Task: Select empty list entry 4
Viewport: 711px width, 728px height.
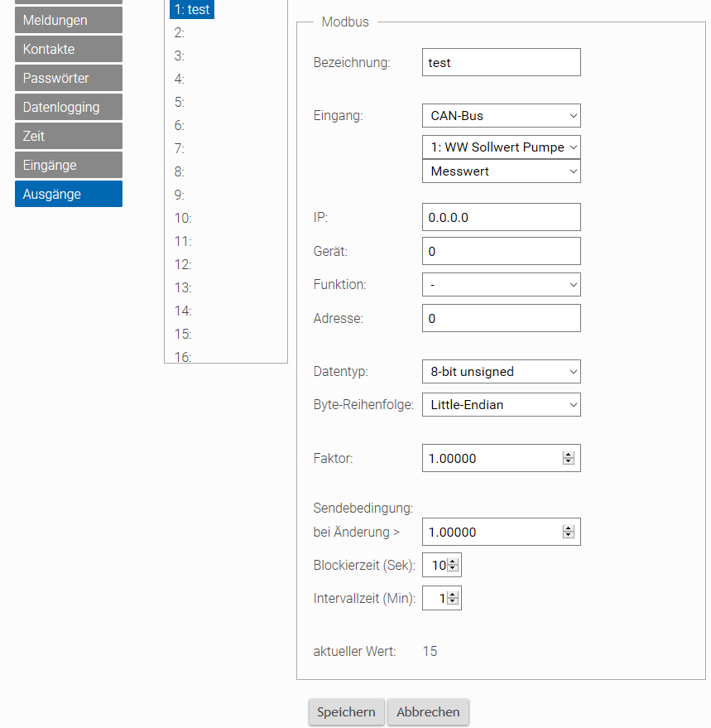Action: [179, 79]
